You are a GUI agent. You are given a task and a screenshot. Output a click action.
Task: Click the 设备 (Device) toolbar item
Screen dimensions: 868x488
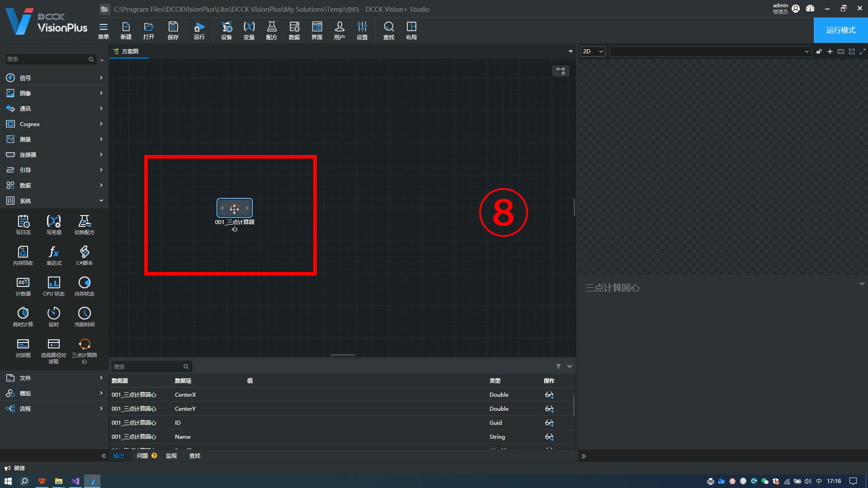(226, 30)
